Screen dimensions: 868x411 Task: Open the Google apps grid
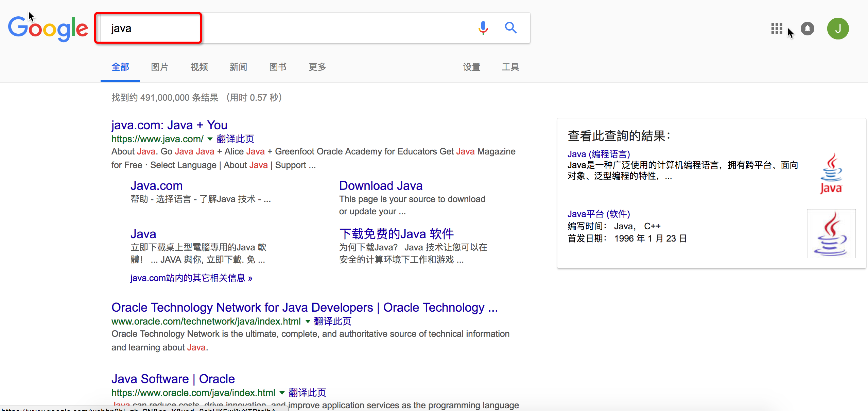tap(777, 29)
